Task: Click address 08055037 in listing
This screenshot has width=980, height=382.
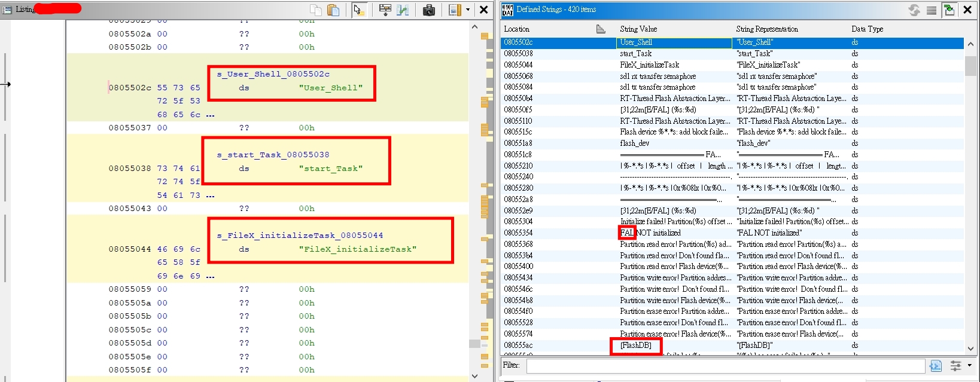Action: coord(130,128)
